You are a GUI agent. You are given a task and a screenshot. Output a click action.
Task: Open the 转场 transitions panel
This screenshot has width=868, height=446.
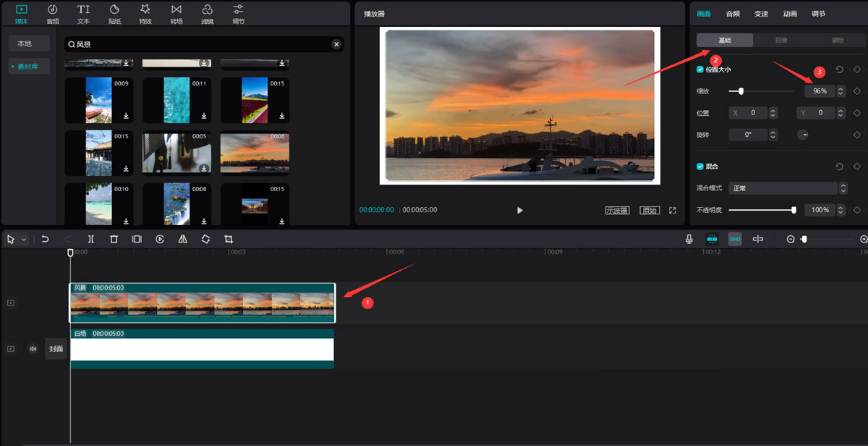click(x=176, y=13)
